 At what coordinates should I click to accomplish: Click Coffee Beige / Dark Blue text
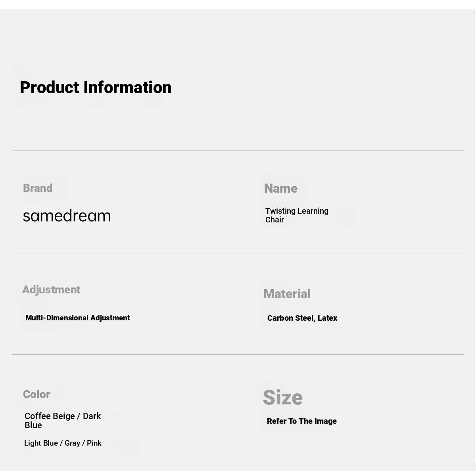click(x=63, y=421)
